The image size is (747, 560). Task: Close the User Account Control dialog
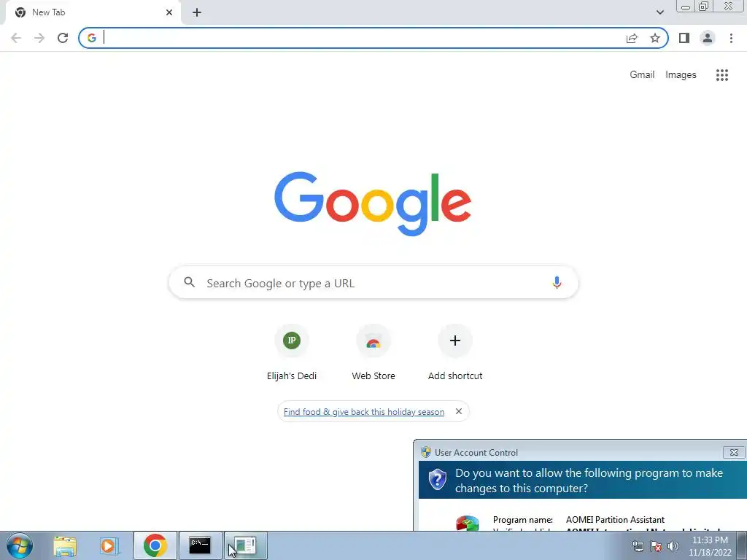pyautogui.click(x=734, y=452)
